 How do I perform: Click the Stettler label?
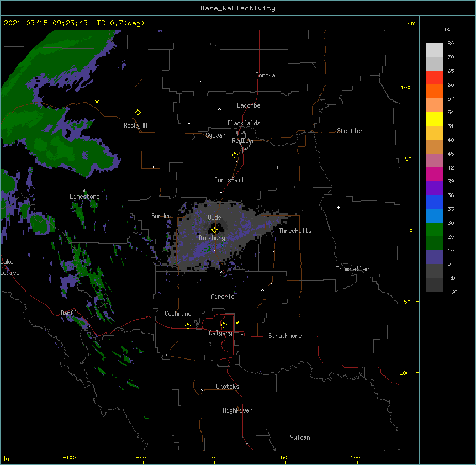(x=350, y=131)
